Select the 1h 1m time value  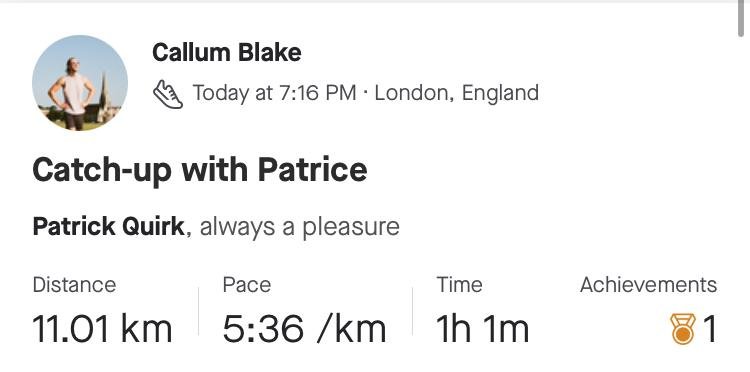[483, 329]
